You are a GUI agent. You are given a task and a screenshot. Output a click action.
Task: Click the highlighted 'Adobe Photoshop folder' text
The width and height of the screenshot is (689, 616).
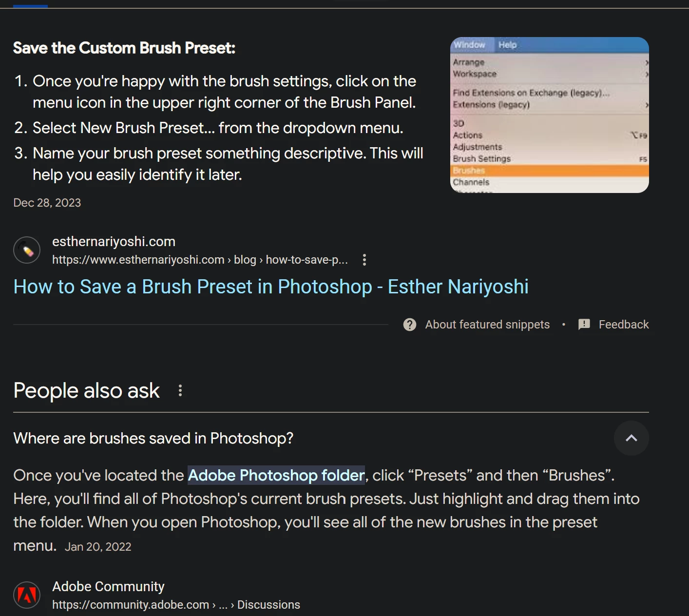click(x=276, y=475)
